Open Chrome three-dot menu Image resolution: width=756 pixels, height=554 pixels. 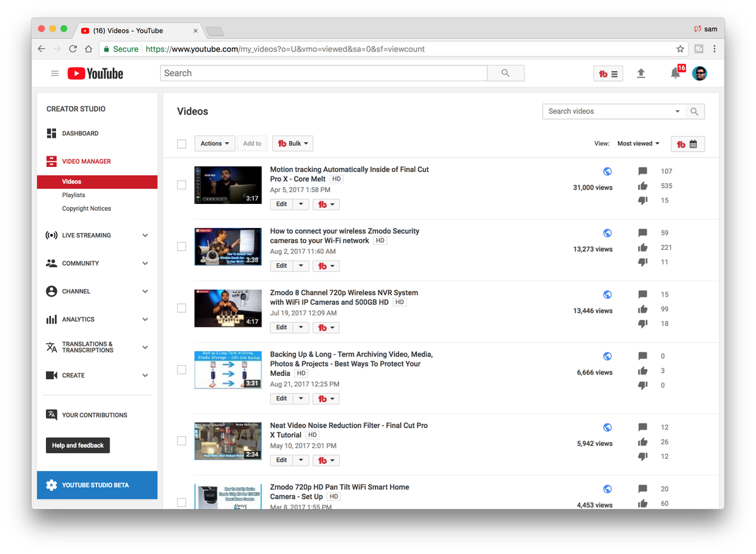[714, 48]
